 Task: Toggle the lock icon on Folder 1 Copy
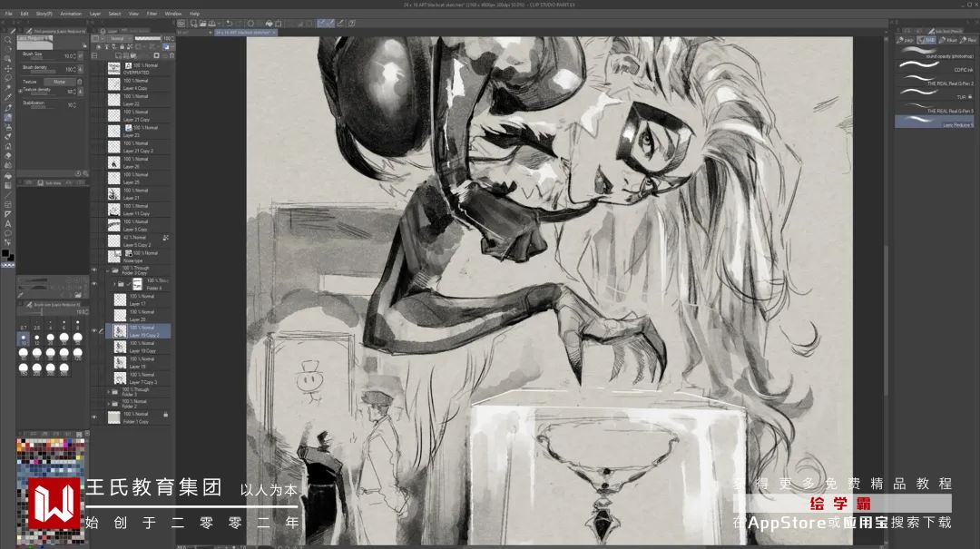pyautogui.click(x=166, y=415)
